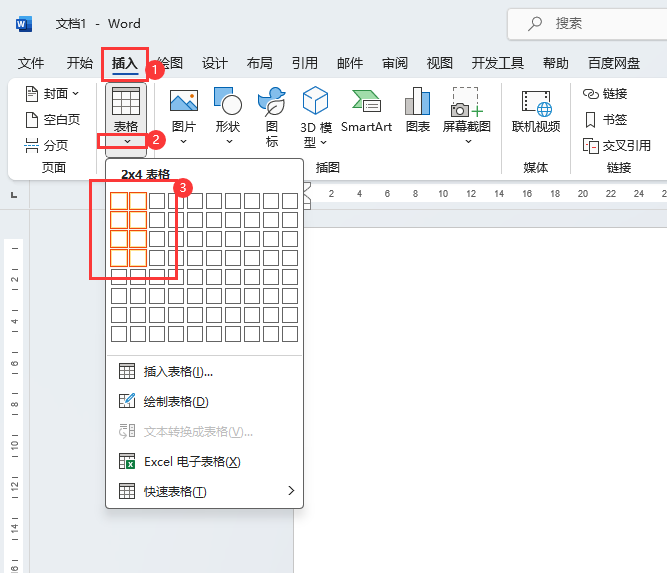This screenshot has width=667, height=573.
Task: Click the 表格 table grid icon
Action: [x=126, y=101]
